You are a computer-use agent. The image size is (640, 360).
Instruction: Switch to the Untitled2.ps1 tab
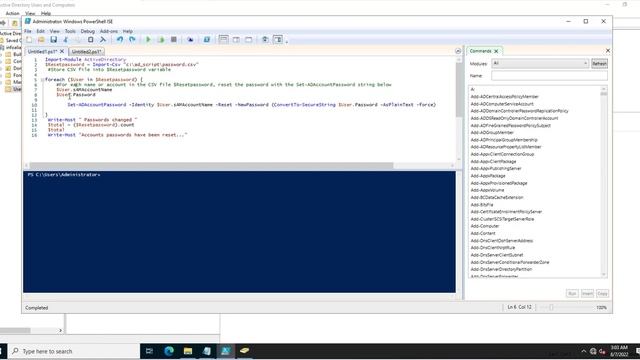[86, 51]
